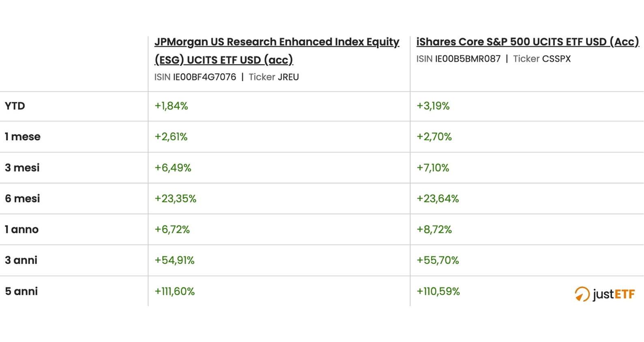The width and height of the screenshot is (644, 342).
Task: Select the +3,19% YTD value
Action: pyautogui.click(x=433, y=106)
